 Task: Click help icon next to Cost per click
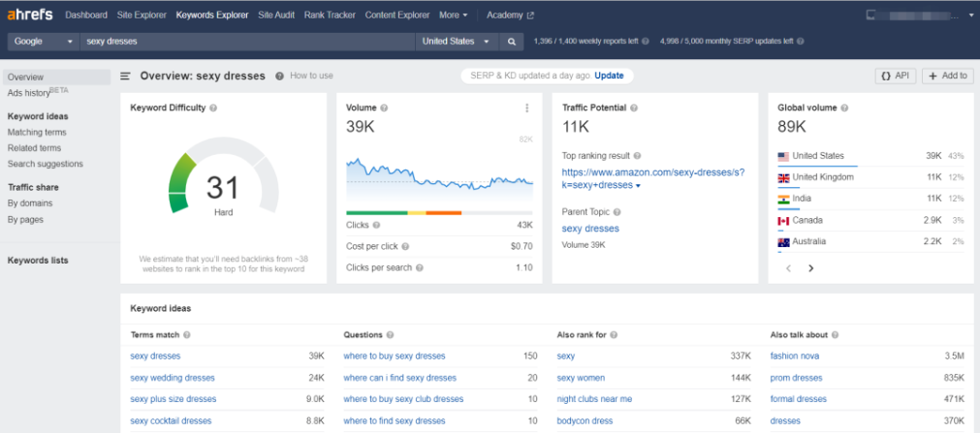point(405,246)
